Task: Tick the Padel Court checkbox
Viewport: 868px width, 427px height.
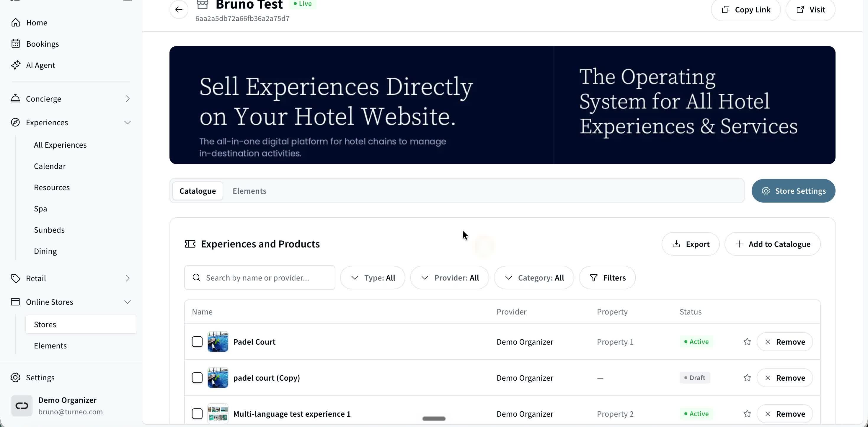Action: pyautogui.click(x=197, y=342)
